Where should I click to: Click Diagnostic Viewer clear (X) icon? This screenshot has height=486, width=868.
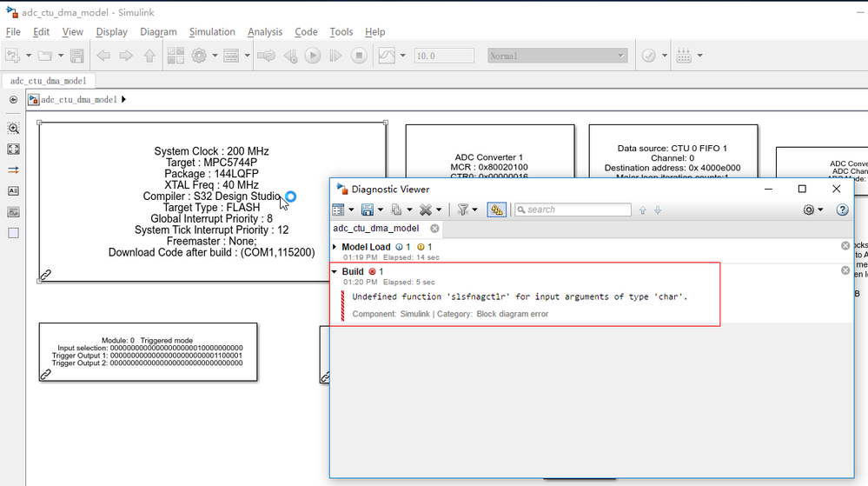pyautogui.click(x=425, y=210)
